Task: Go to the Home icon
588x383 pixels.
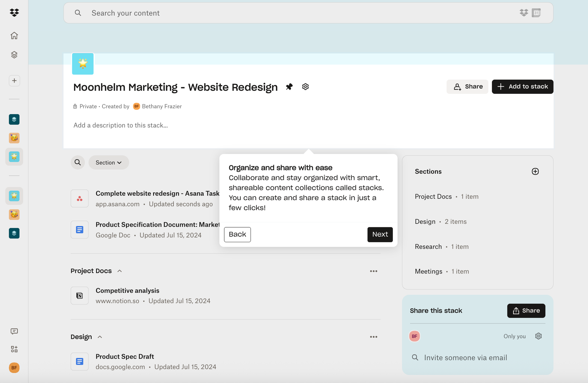Action: (14, 36)
